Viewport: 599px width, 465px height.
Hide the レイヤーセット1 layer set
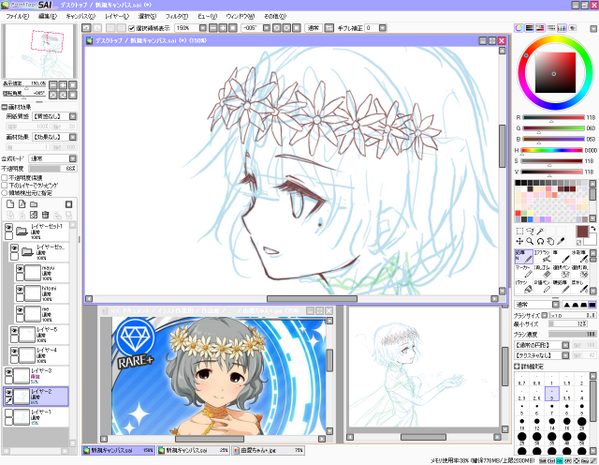[x=9, y=227]
